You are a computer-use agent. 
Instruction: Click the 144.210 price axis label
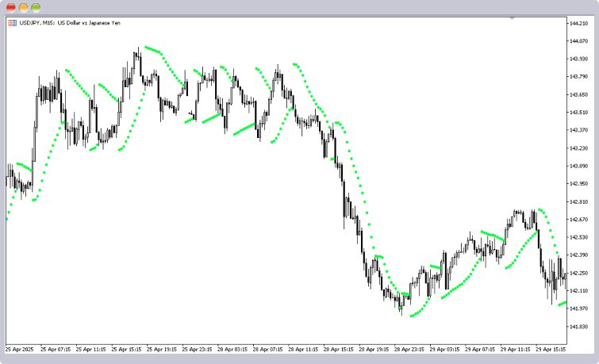[x=578, y=23]
